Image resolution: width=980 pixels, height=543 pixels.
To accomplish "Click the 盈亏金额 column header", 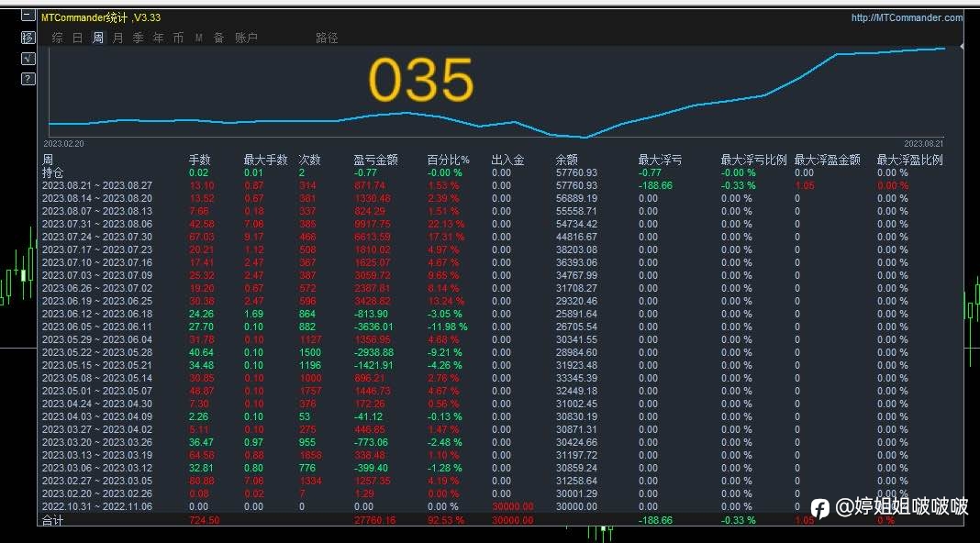I will [375, 160].
